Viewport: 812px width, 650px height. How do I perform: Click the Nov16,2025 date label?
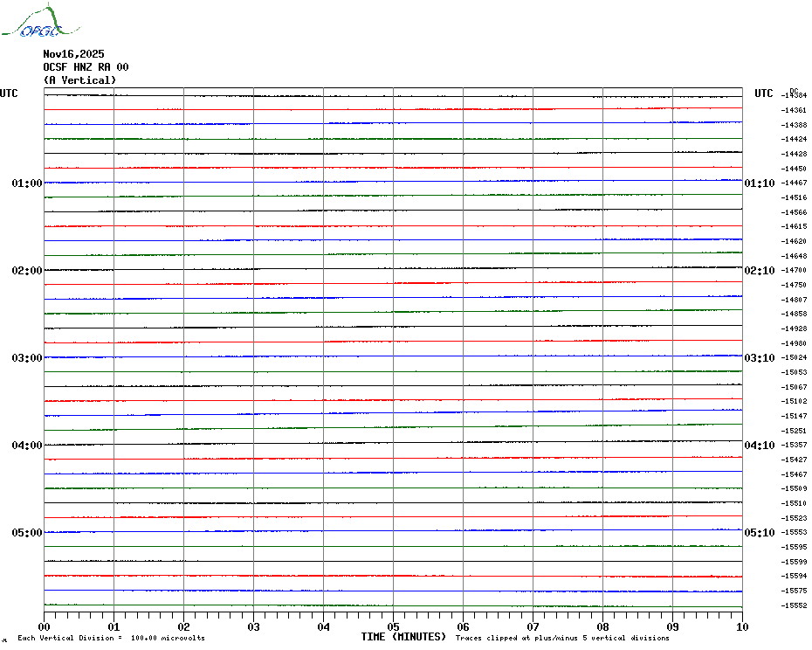[73, 54]
